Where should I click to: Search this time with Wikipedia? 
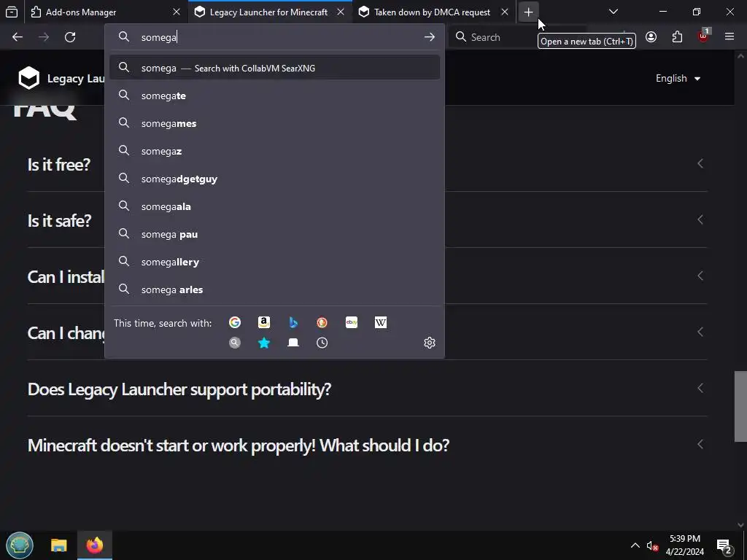(x=381, y=322)
